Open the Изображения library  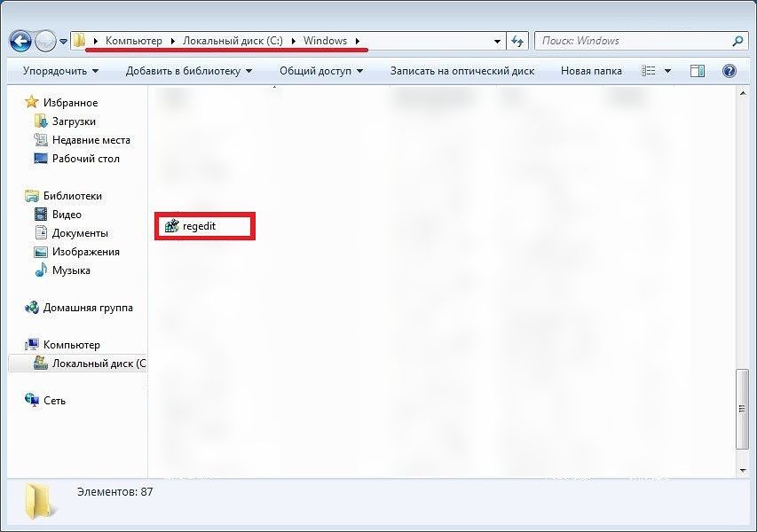point(86,252)
